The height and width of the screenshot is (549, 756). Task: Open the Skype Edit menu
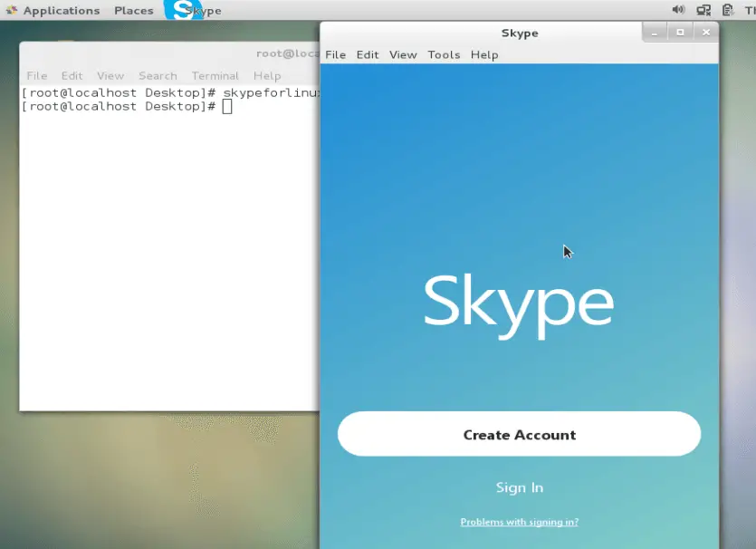(x=368, y=55)
